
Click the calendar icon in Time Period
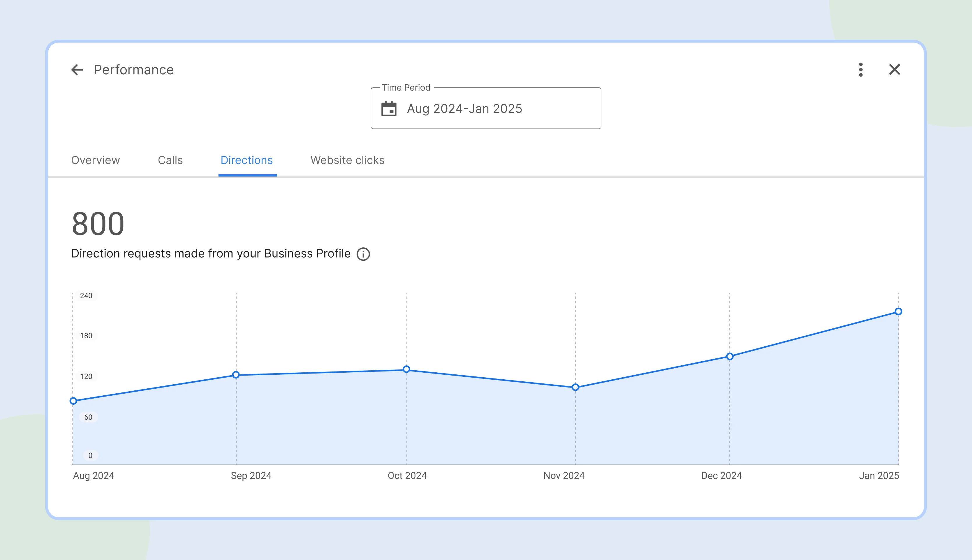[x=389, y=108]
